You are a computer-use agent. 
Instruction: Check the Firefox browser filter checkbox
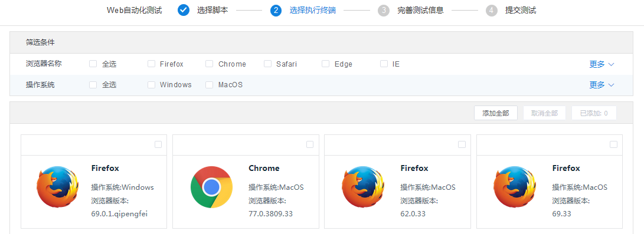[x=152, y=64]
